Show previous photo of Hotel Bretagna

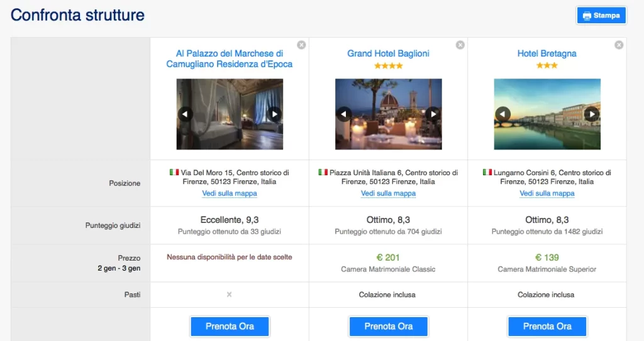coord(502,114)
